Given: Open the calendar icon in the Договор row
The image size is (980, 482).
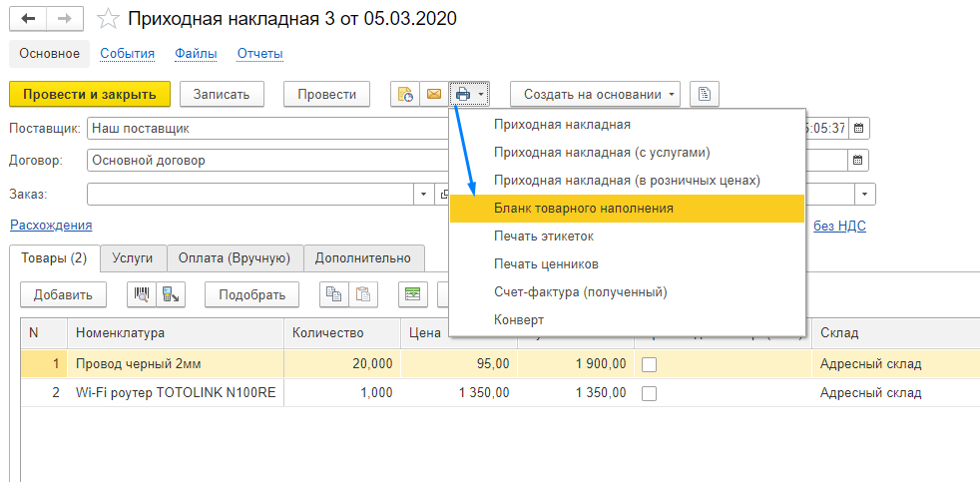Looking at the screenshot, I should click(859, 160).
